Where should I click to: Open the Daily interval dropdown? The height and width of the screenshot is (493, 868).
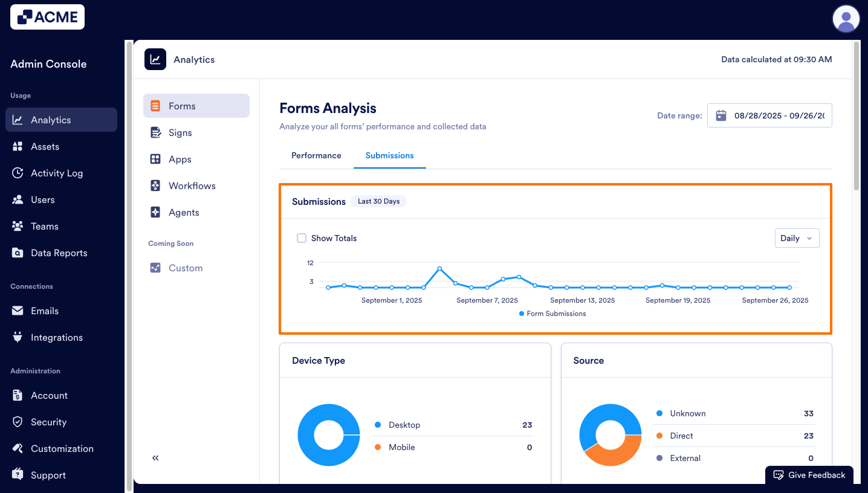click(x=797, y=238)
